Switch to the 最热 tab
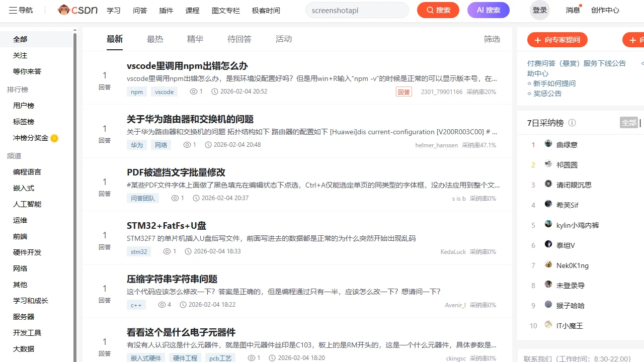 (155, 39)
